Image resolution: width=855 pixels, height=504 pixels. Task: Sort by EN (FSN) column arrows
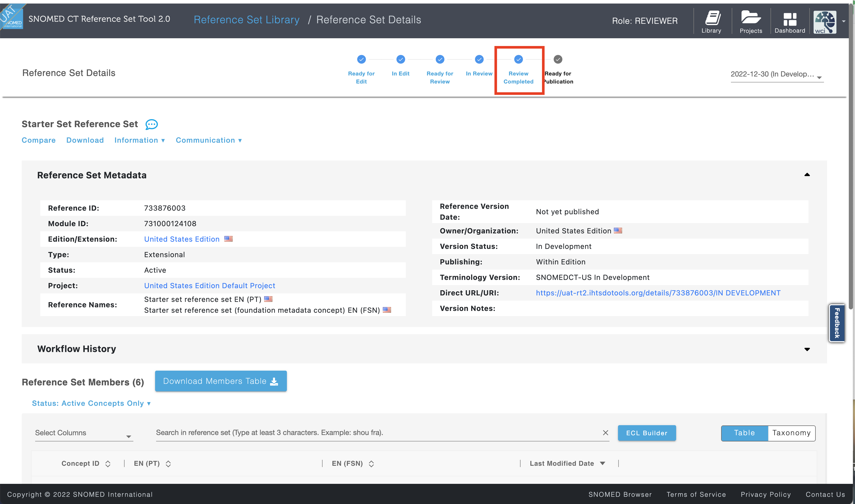coord(371,464)
